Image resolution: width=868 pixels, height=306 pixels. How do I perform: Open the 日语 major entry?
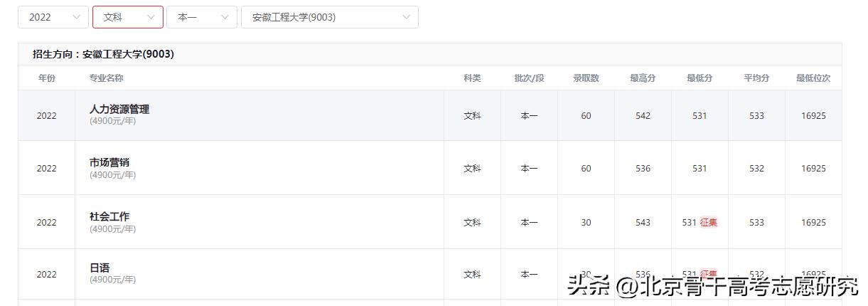[100, 268]
